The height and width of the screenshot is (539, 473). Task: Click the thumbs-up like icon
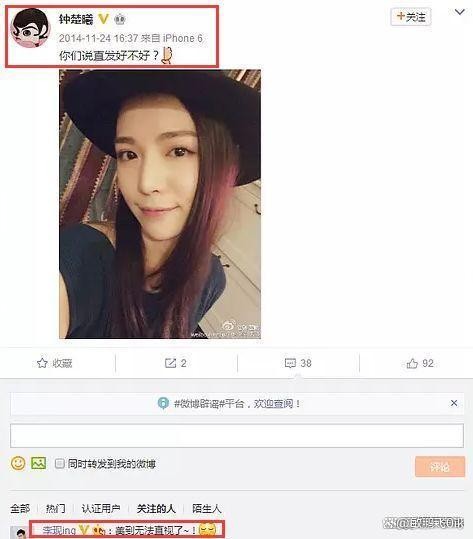click(412, 363)
